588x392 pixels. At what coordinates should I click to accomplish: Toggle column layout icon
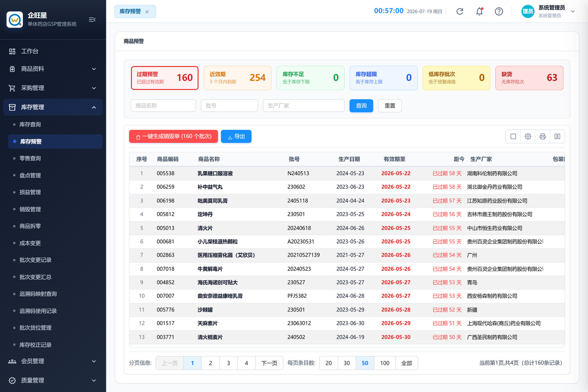(x=557, y=137)
